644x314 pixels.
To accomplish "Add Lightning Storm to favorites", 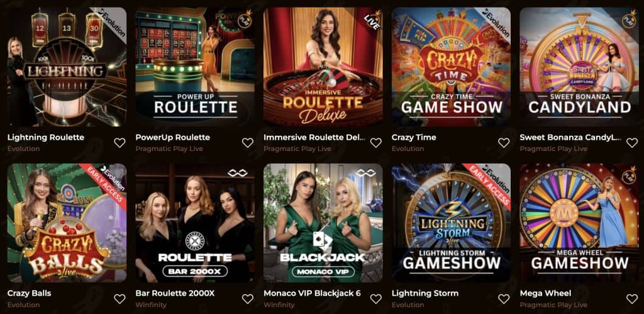I will 504,299.
